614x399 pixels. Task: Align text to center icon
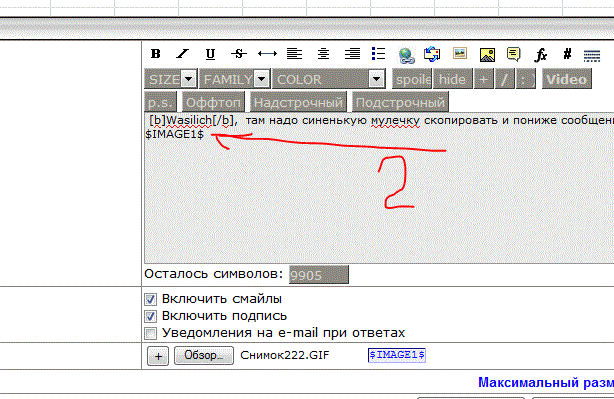[323, 54]
